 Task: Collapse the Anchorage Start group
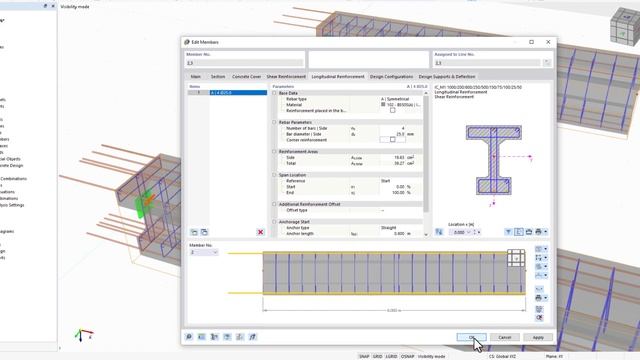pyautogui.click(x=274, y=222)
